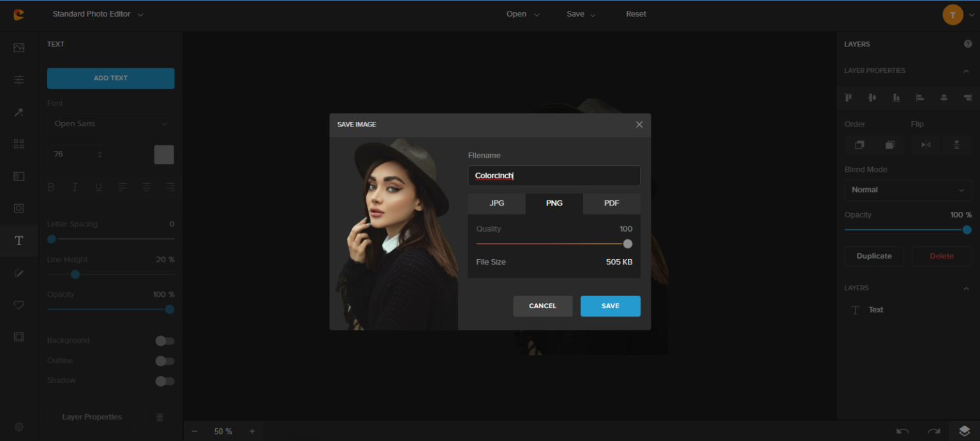Click the undo arrow icon
This screenshot has height=441, width=980.
coord(903,431)
